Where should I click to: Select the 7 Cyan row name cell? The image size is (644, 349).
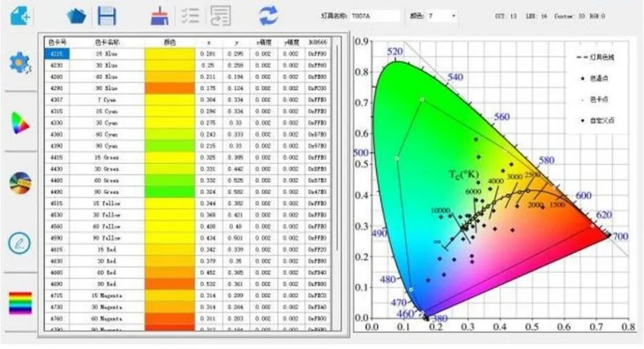tap(107, 100)
